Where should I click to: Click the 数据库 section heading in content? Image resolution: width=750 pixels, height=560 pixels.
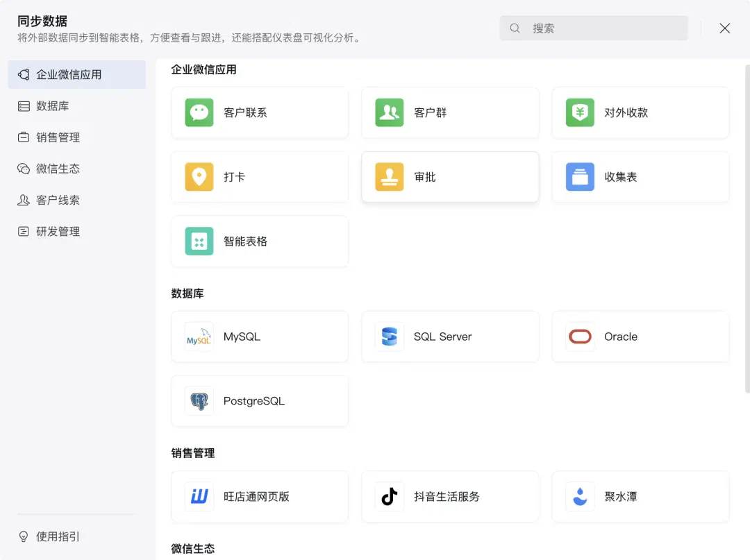187,294
